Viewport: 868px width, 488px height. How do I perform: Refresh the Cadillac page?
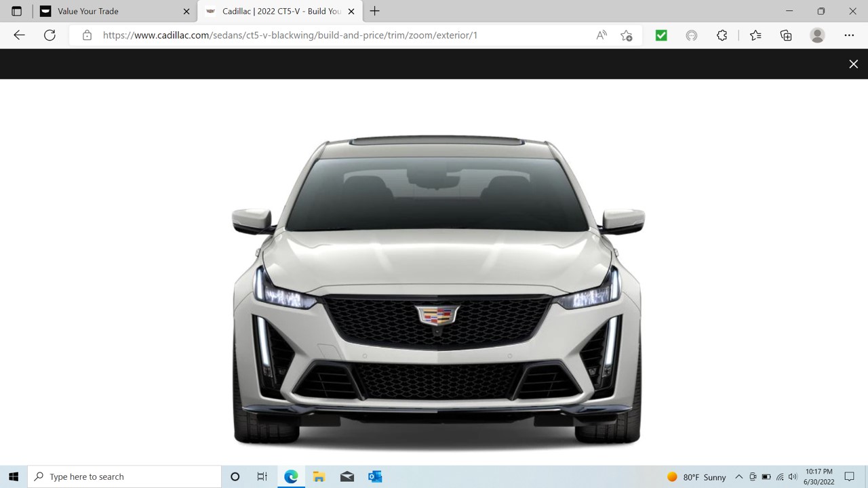(50, 35)
